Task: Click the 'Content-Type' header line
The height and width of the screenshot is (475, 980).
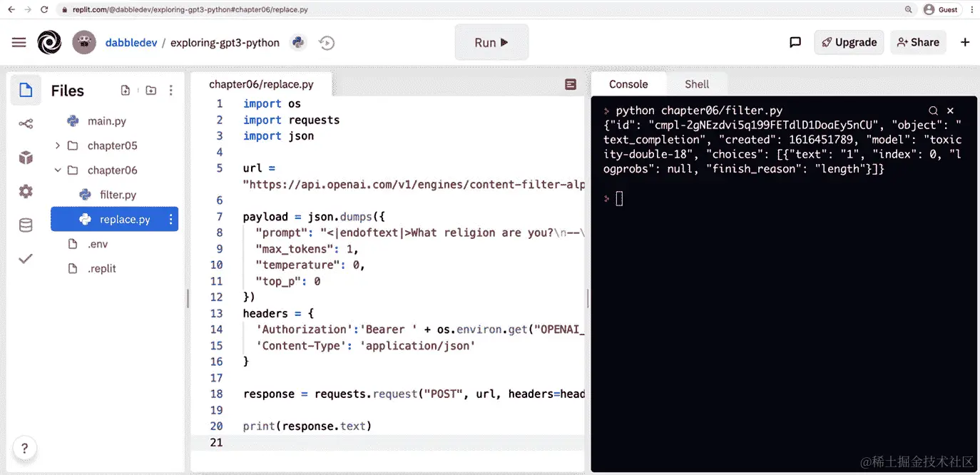Action: pos(365,346)
